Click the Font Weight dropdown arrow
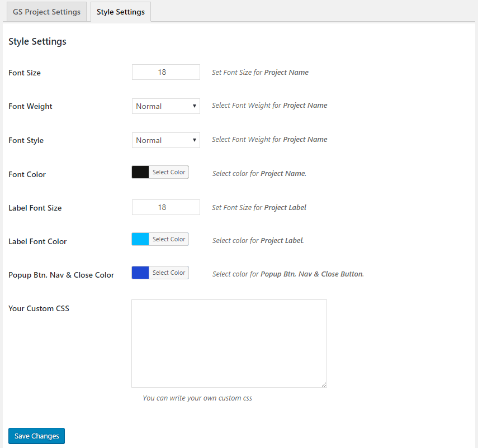Image resolution: width=478 pixels, height=448 pixels. (195, 106)
